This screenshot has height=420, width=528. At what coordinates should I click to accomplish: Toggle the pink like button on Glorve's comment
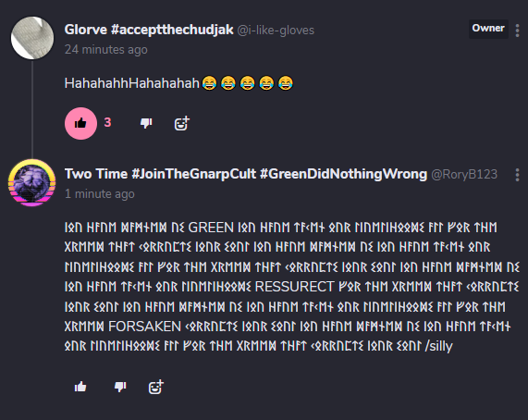80,123
